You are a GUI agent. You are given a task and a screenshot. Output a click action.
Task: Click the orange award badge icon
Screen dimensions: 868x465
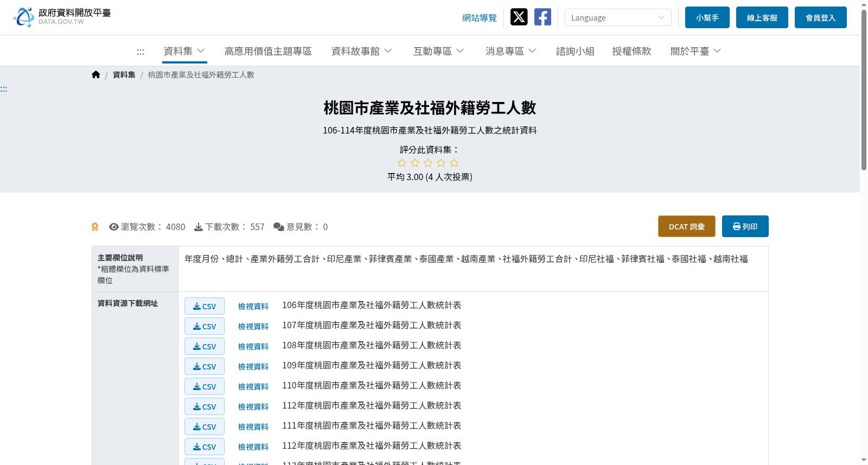(x=95, y=227)
